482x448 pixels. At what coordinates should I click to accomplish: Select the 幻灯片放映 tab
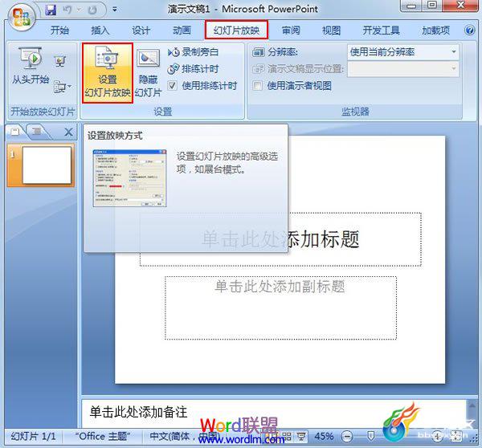(x=236, y=31)
